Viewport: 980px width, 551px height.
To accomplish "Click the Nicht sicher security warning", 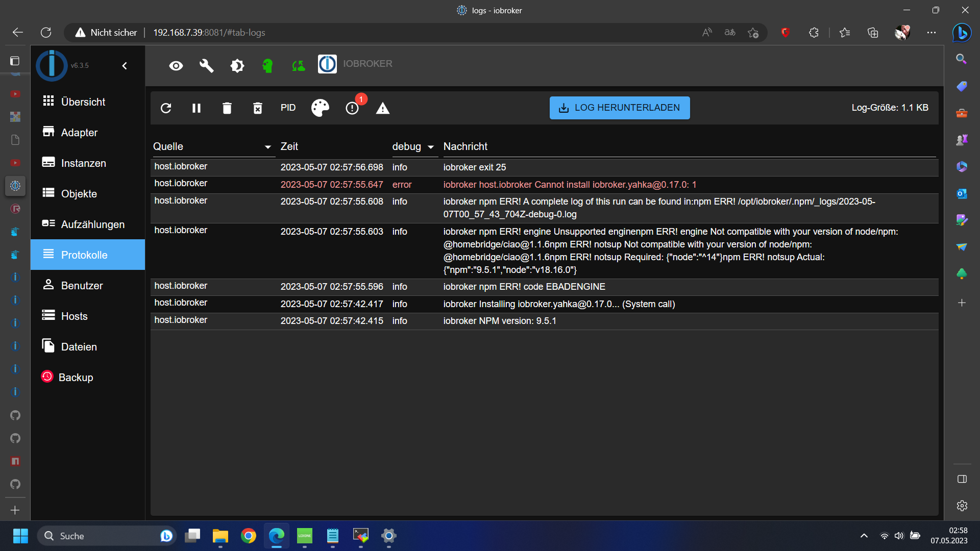I will click(106, 33).
